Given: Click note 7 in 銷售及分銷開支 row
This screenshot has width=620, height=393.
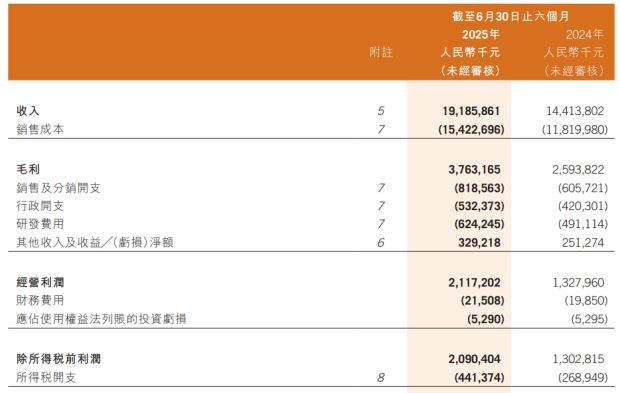Looking at the screenshot, I should tap(381, 188).
